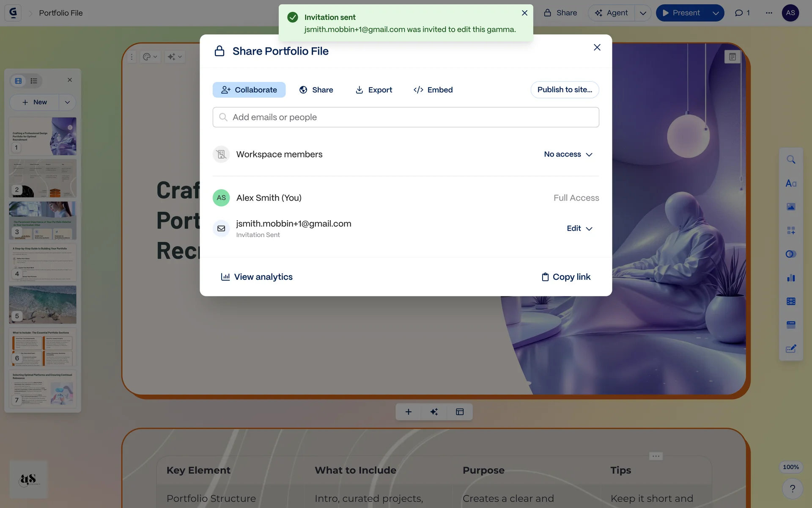Switch to filmstrip view toggle
The width and height of the screenshot is (812, 508).
coord(19,81)
